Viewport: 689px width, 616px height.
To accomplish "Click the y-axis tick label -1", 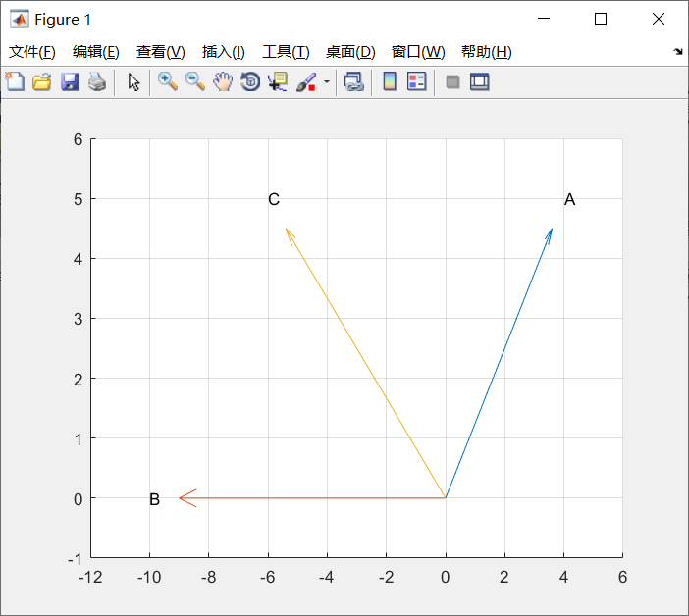I will (x=76, y=559).
